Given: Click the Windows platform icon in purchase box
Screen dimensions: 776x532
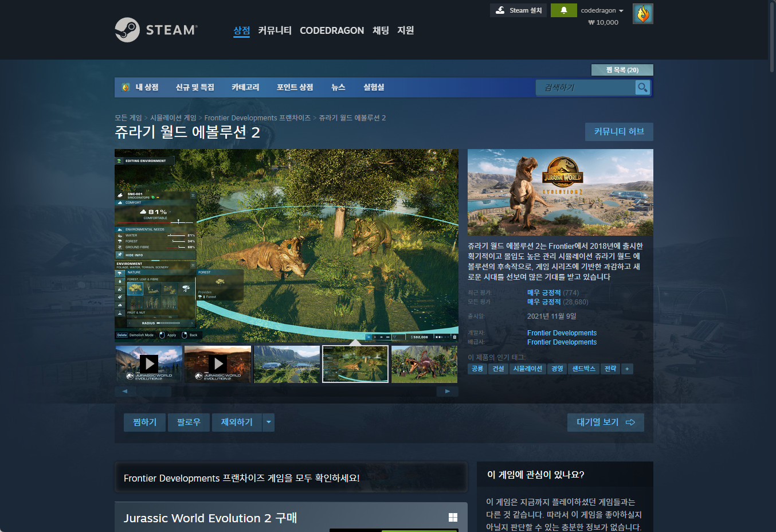Looking at the screenshot, I should (x=453, y=517).
